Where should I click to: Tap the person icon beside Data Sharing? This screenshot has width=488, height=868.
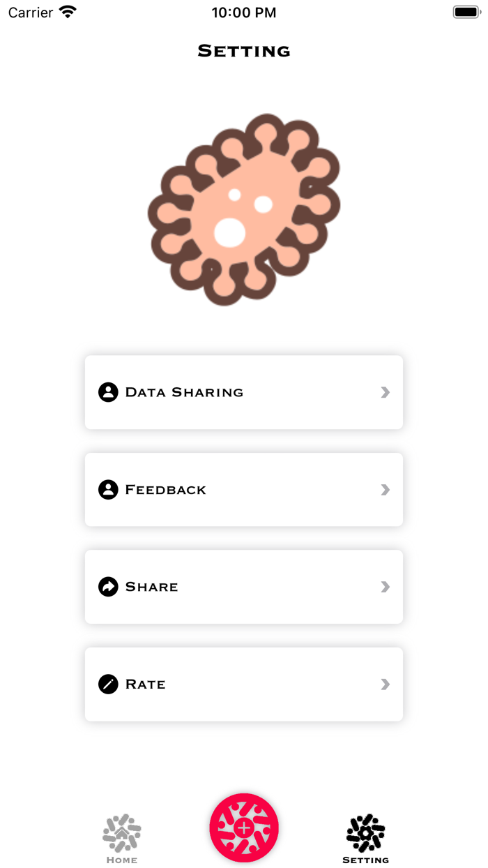tap(108, 392)
